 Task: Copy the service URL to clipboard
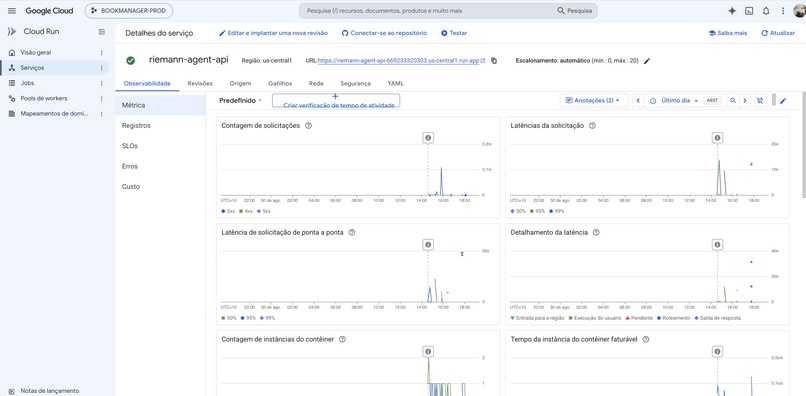[494, 61]
